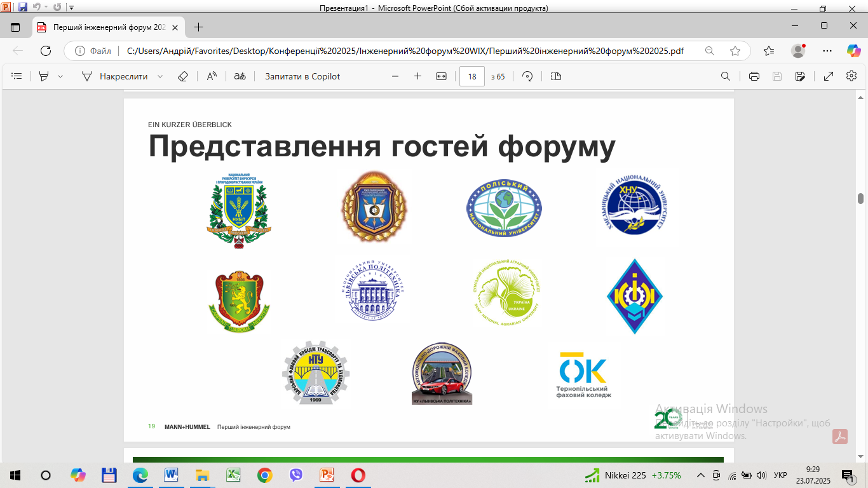This screenshot has width=868, height=488.
Task: Save the PDF with the save icon
Action: (776, 76)
